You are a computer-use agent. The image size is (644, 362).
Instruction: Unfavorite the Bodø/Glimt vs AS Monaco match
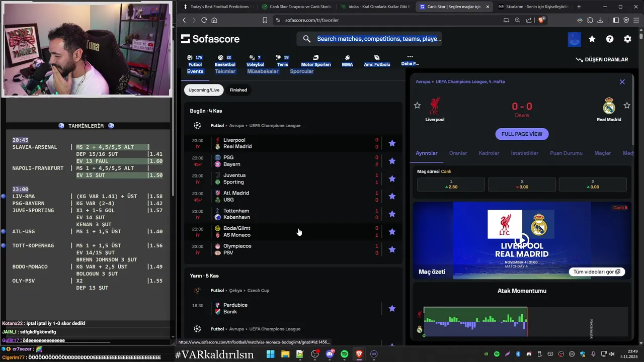(392, 232)
